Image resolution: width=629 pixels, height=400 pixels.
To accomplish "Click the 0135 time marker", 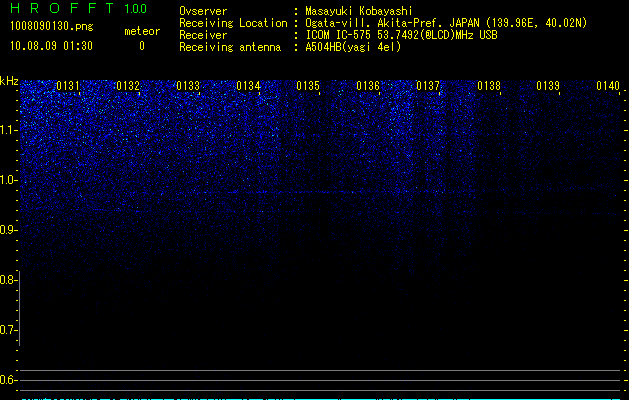I will [x=308, y=86].
